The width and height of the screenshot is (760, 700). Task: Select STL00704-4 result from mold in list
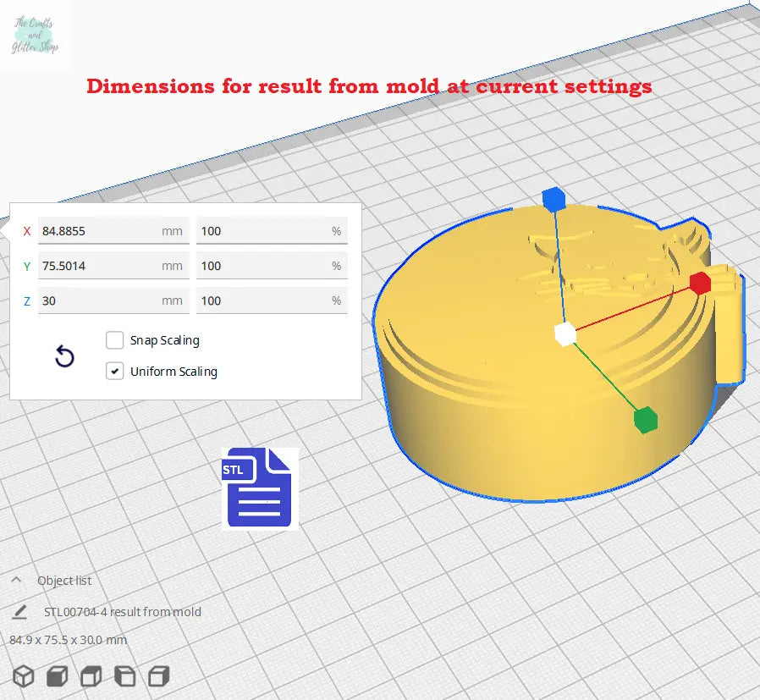click(123, 611)
